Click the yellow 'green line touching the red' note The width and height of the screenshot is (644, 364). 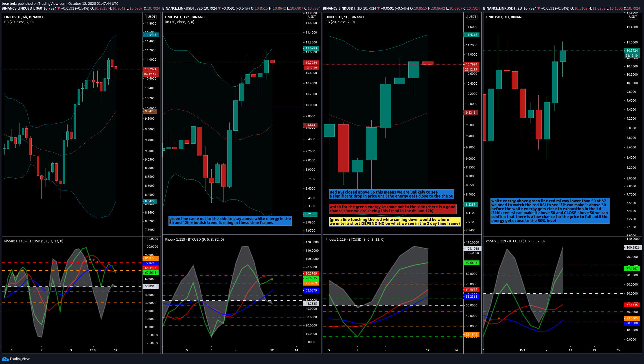coord(395,222)
